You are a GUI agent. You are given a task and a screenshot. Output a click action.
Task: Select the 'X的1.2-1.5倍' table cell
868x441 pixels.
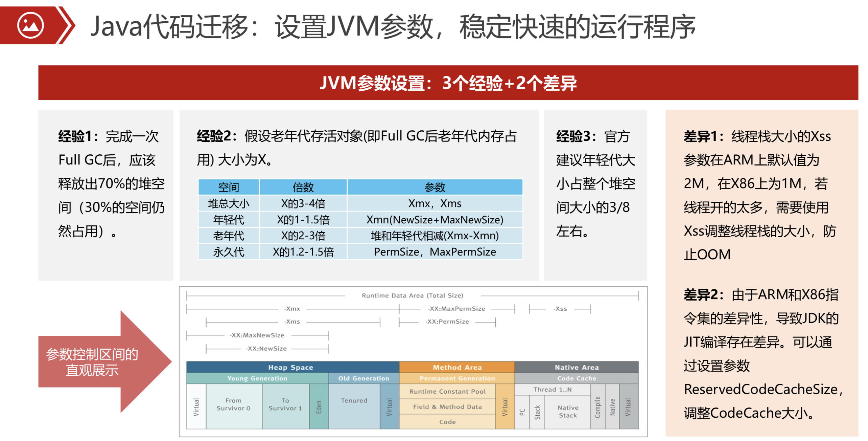click(x=303, y=252)
